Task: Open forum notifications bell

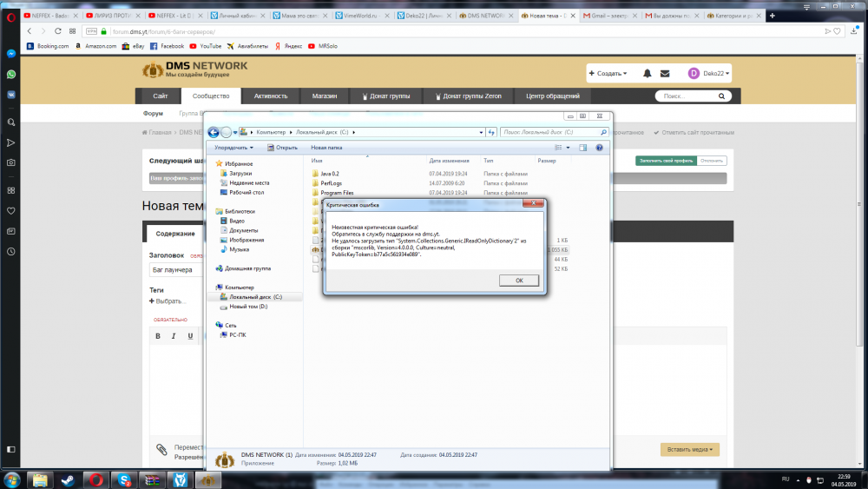Action: 648,74
